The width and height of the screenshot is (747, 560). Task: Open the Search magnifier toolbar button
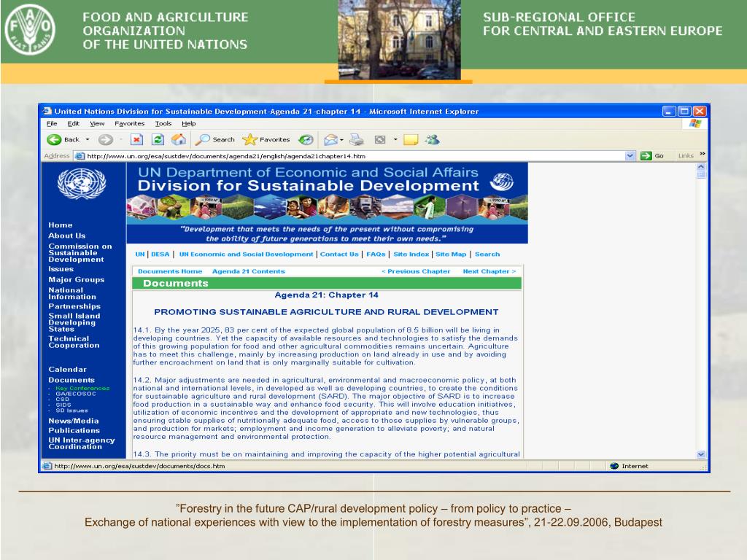216,139
